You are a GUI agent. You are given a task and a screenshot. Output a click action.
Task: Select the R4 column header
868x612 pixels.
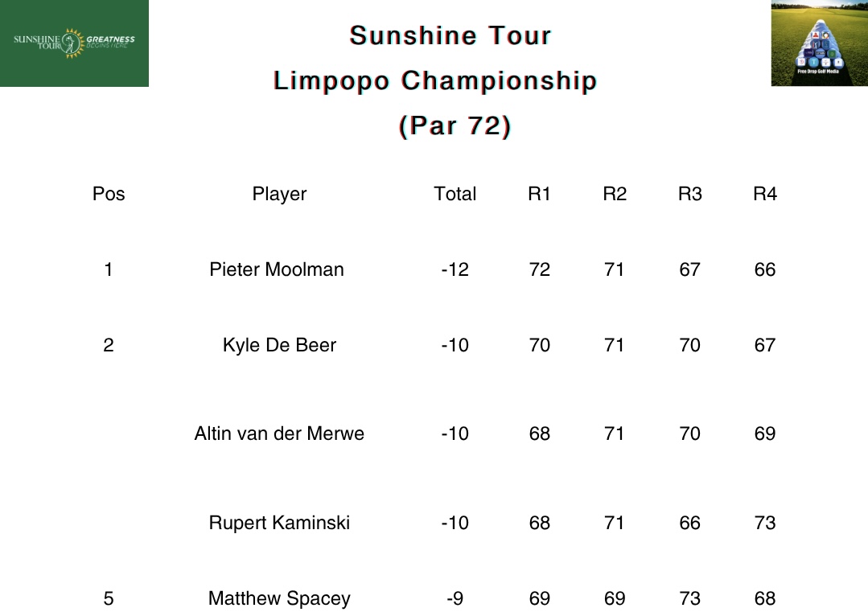pyautogui.click(x=765, y=194)
